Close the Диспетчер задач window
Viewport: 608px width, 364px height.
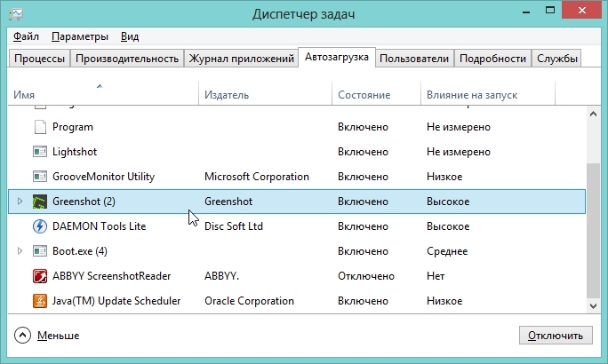click(x=581, y=10)
